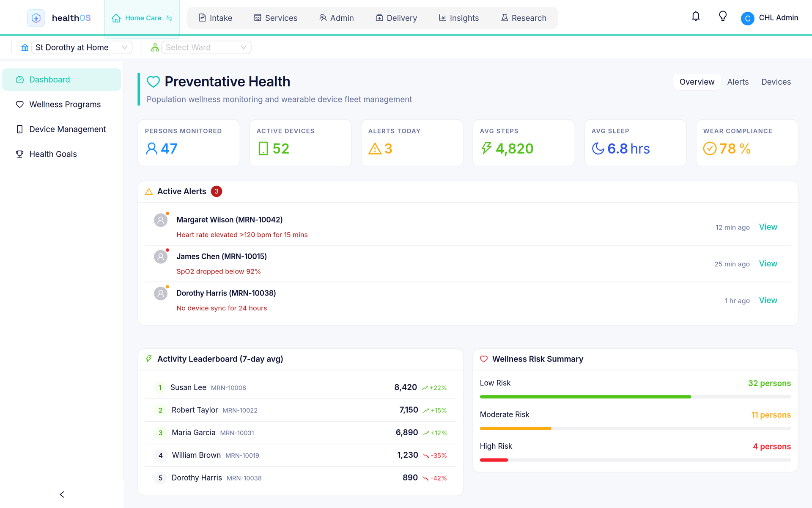Viewport: 812px width, 508px height.
Task: Click the Preventative Health heart icon
Action: (153, 82)
